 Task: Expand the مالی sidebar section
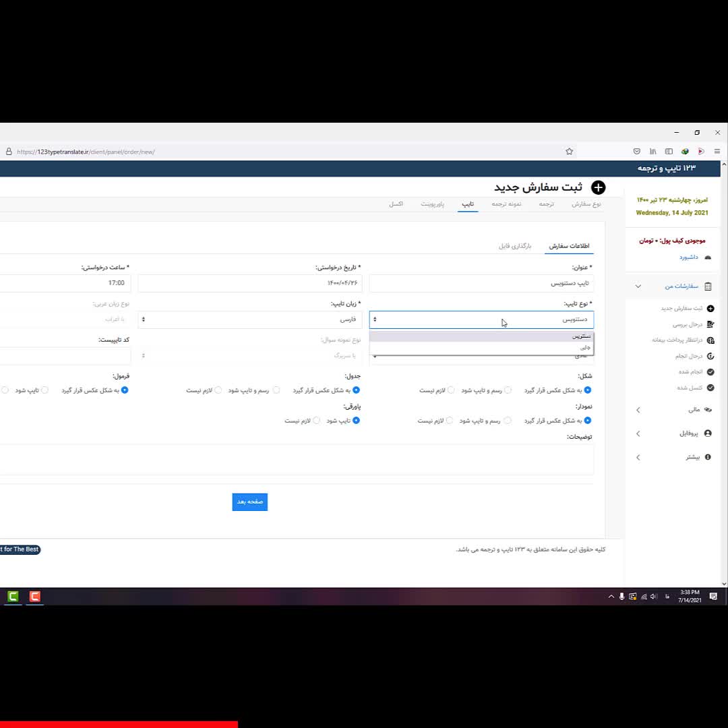tap(694, 410)
